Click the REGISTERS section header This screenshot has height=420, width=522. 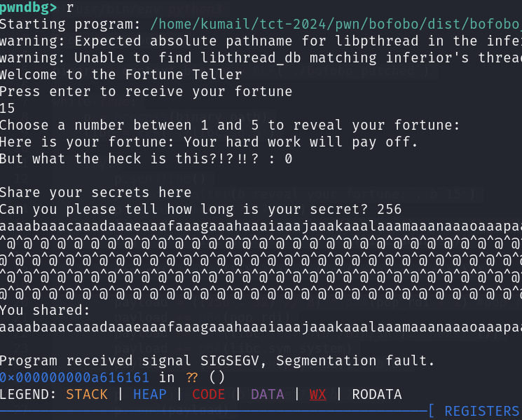click(481, 411)
